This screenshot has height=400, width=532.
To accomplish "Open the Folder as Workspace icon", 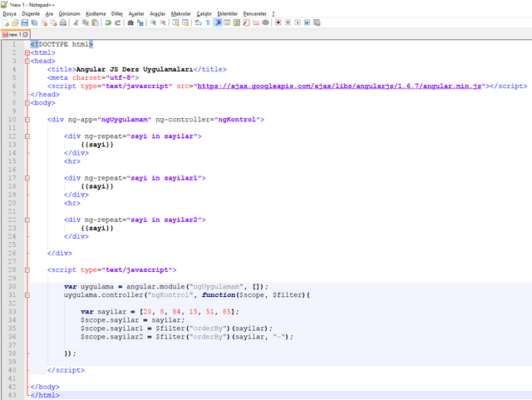I will [256, 22].
